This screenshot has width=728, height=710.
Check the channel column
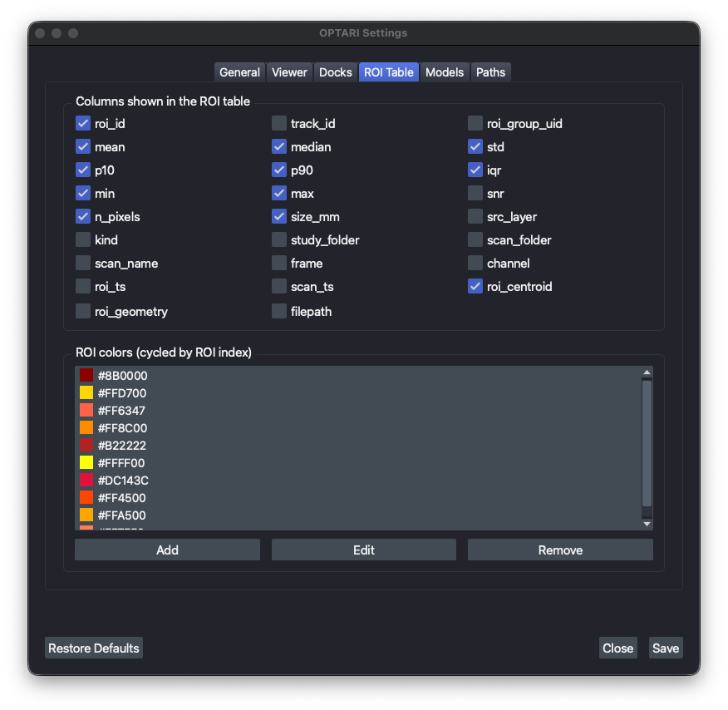475,264
